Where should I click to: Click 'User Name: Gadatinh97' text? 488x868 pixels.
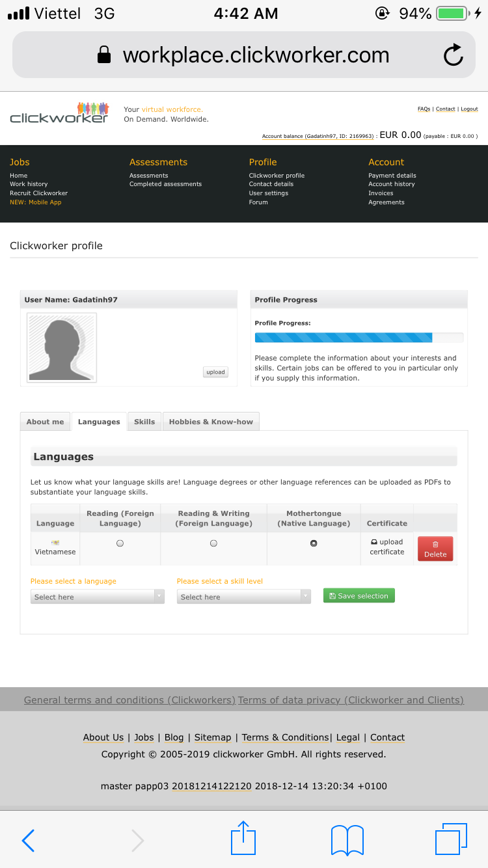(x=71, y=300)
